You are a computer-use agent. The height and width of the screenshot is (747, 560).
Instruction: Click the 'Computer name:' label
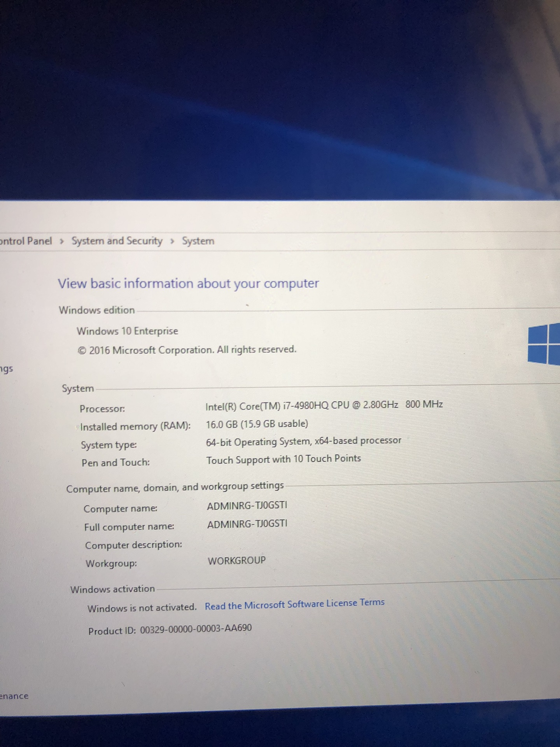pos(121,509)
